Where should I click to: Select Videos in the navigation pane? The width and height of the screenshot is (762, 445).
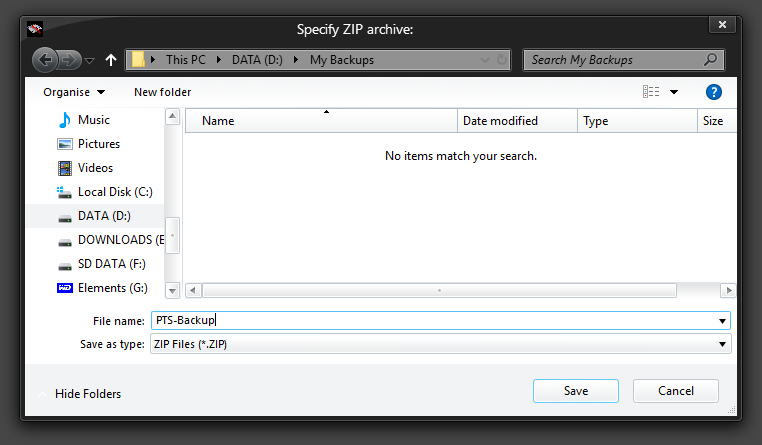coord(95,168)
